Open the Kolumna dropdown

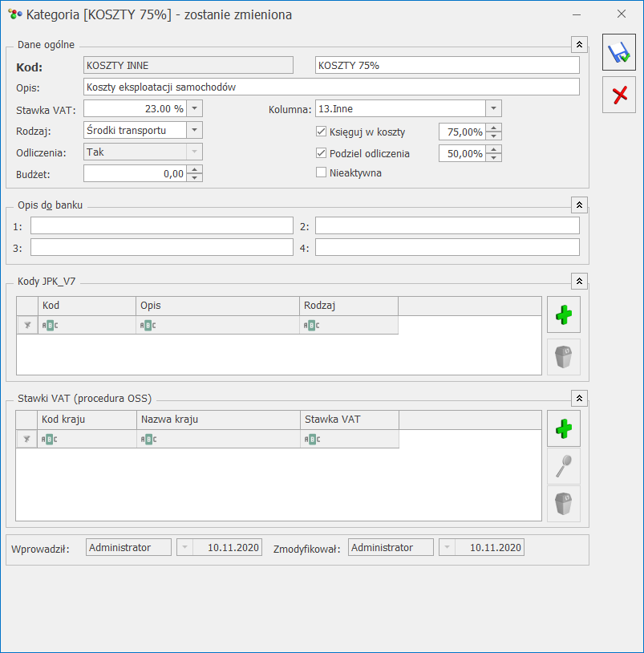click(x=493, y=108)
